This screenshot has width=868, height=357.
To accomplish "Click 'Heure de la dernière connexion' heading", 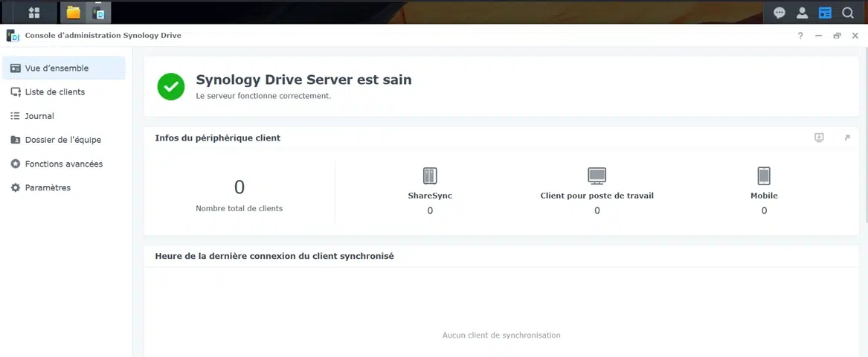I will tap(274, 257).
